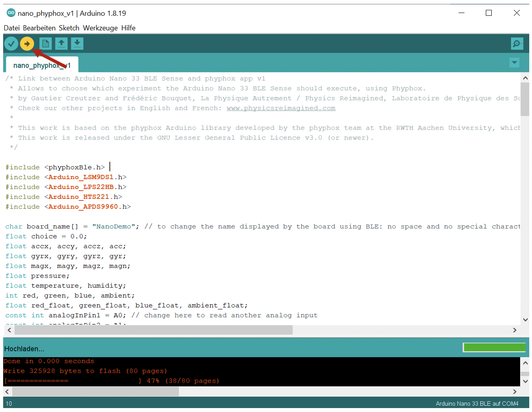This screenshot has width=532, height=412.
Task: Click the Arduino logo in the title bar
Action: [11, 13]
